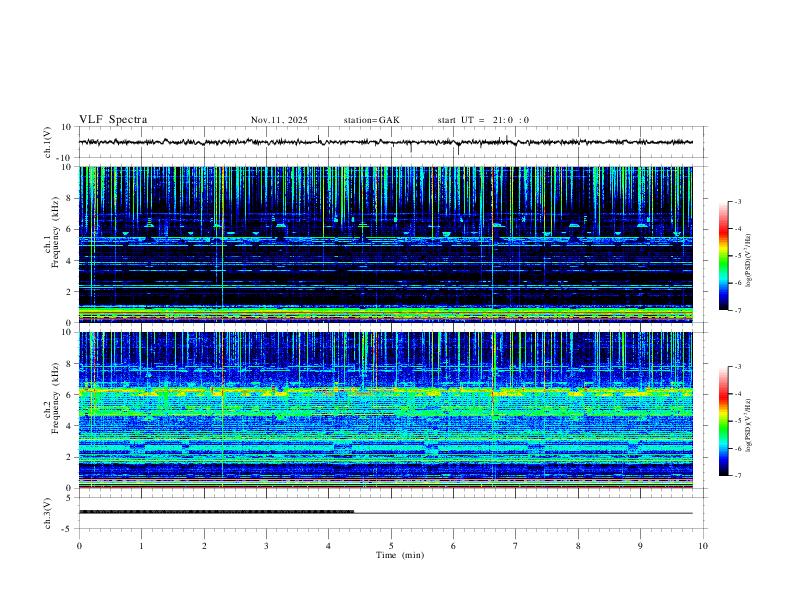792x612 pixels.
Task: Click the time axis tick label "9"
Action: (x=640, y=546)
